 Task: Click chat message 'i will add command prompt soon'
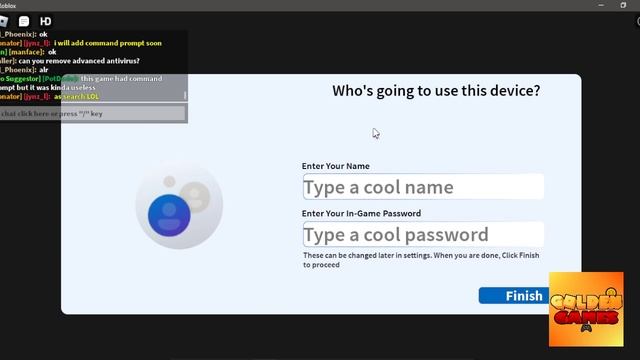tap(108, 43)
